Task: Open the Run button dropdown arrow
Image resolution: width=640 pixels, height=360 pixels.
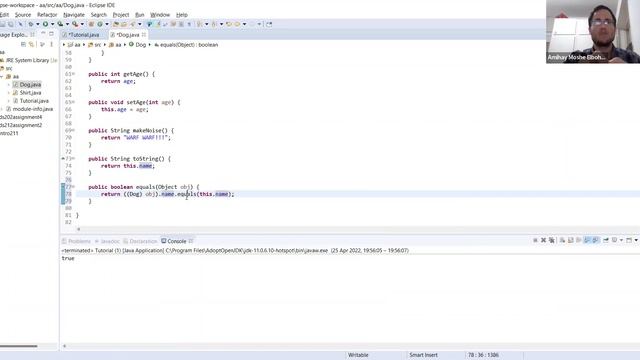Action: [52, 24]
